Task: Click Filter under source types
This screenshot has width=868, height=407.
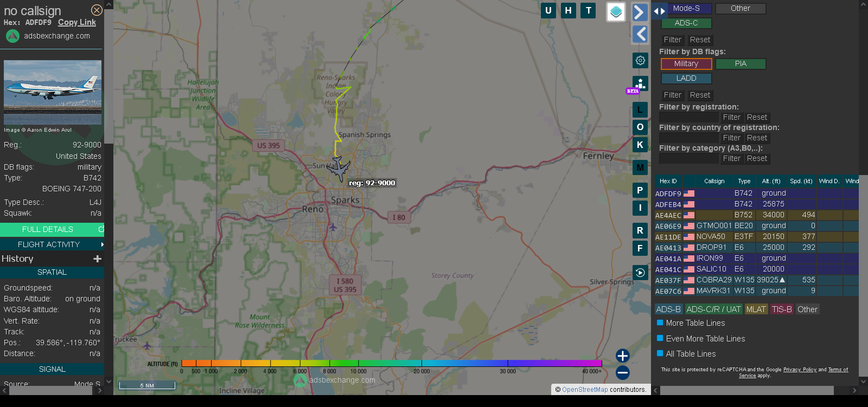Action: (x=673, y=40)
